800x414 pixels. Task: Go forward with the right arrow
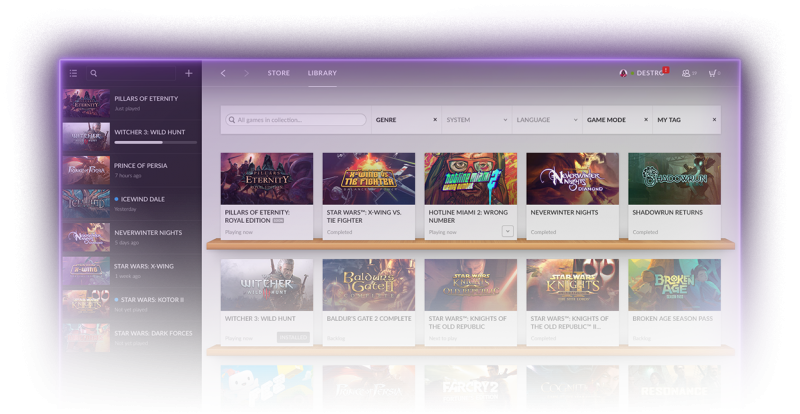point(246,74)
